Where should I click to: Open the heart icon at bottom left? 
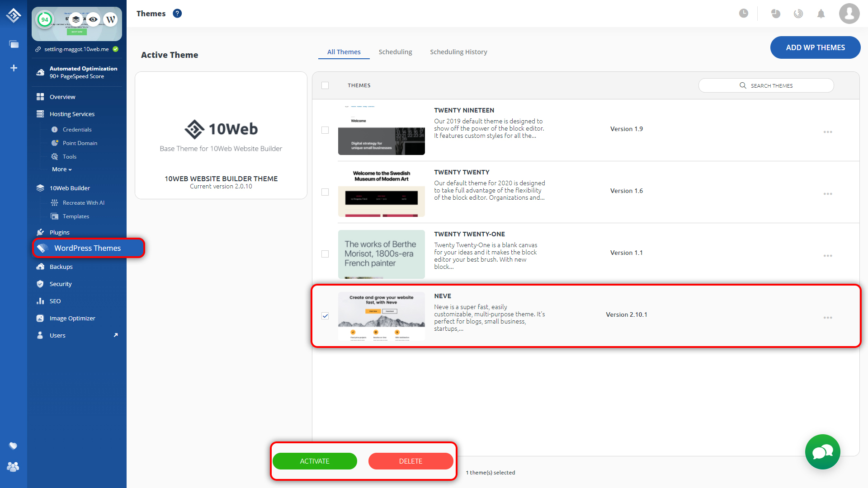(x=13, y=446)
